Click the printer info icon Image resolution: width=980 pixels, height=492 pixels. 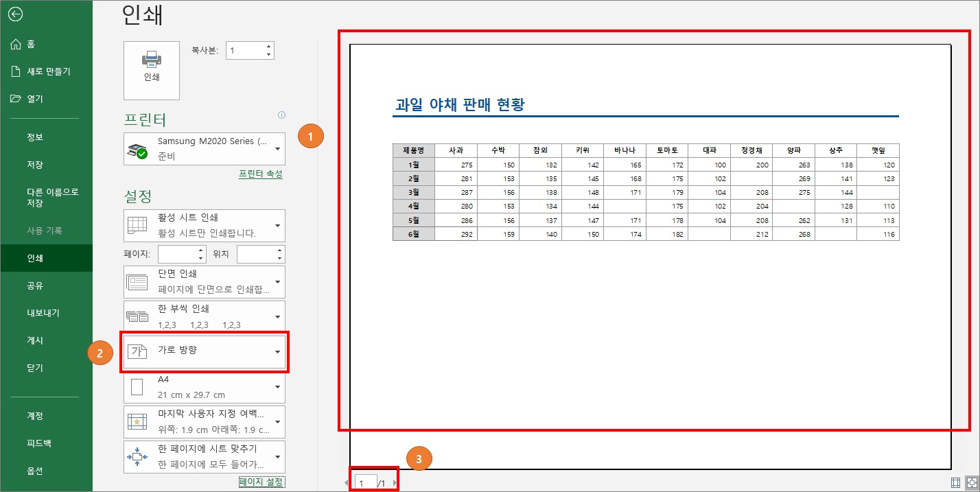coord(281,115)
